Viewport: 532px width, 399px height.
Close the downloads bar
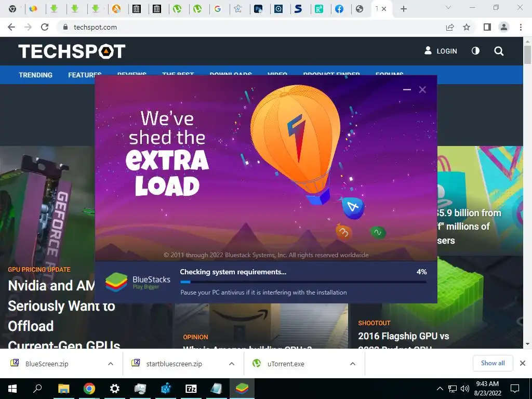coord(523,363)
